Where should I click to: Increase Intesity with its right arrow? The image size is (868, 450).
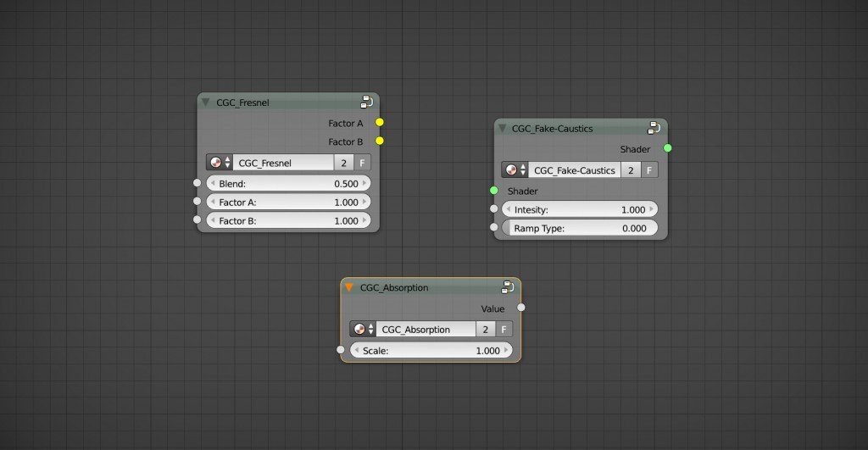coord(652,209)
